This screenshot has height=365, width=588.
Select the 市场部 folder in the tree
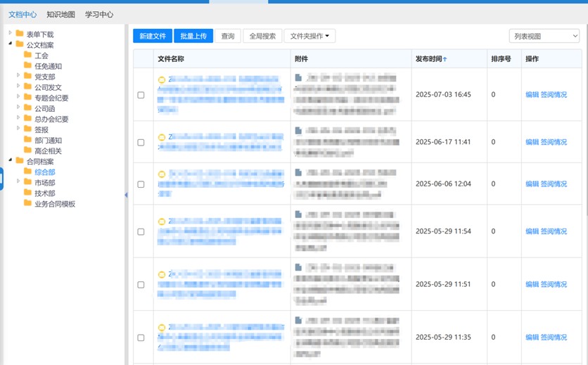tap(44, 183)
